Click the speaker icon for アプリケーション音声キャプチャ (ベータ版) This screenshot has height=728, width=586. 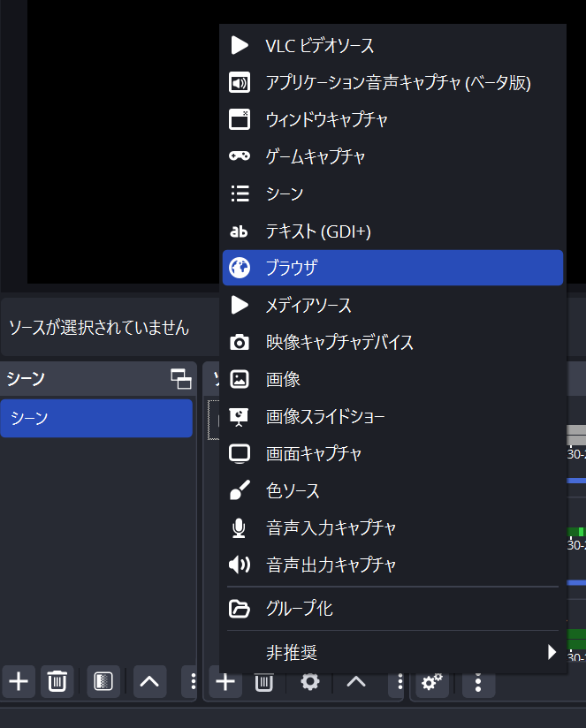[240, 83]
